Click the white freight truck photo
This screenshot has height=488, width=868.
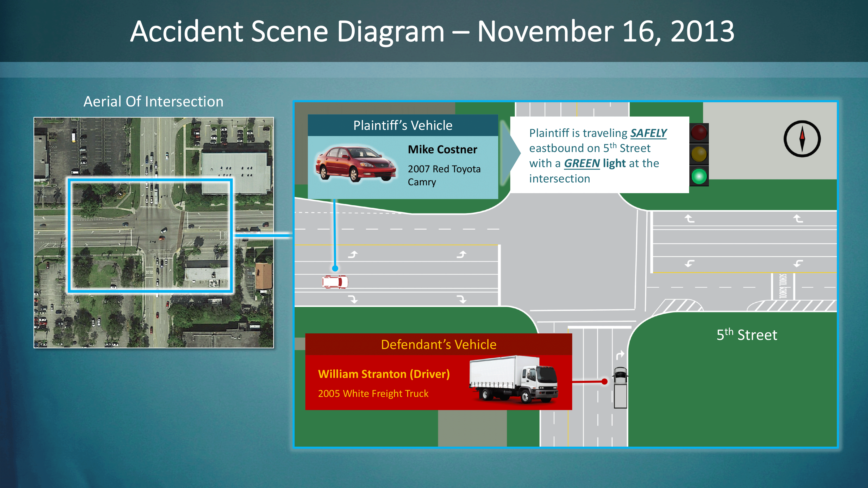click(513, 379)
